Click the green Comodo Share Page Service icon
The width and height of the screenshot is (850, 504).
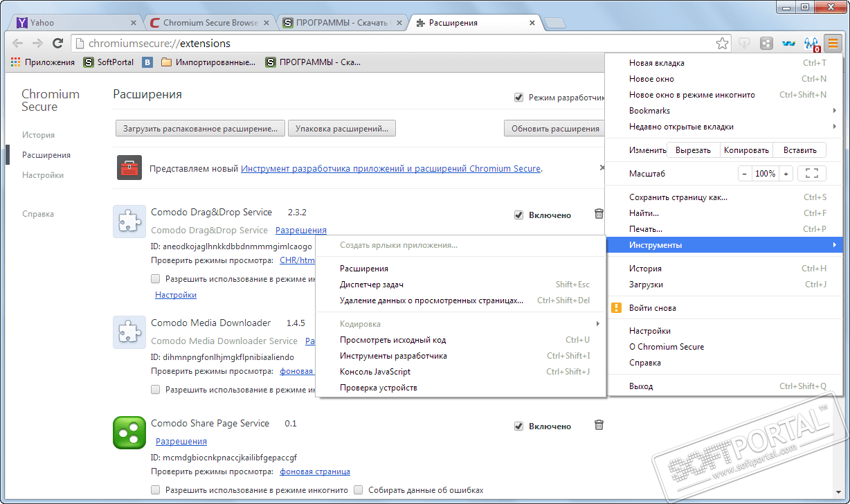coord(129,433)
